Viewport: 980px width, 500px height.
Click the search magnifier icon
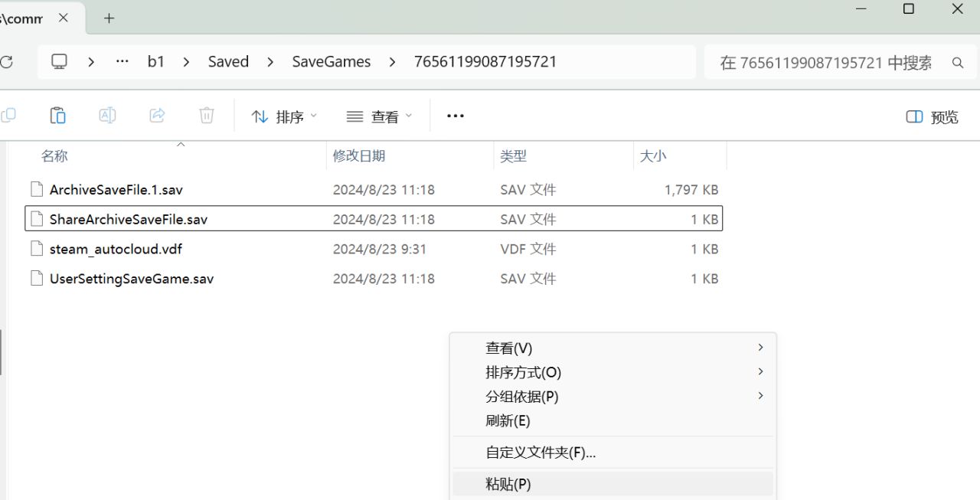point(958,63)
